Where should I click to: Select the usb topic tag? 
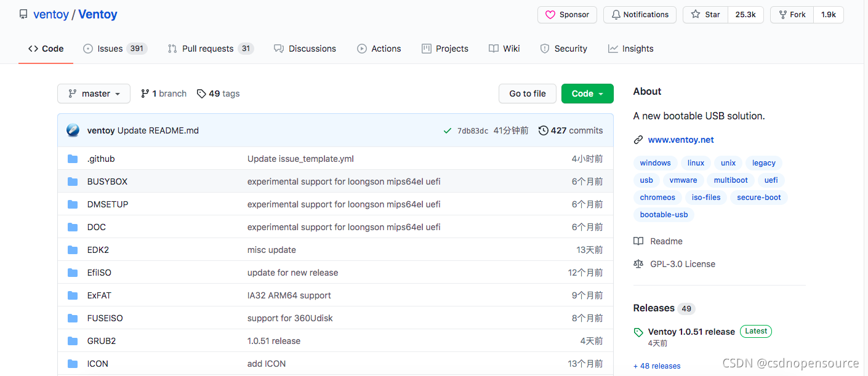click(646, 180)
